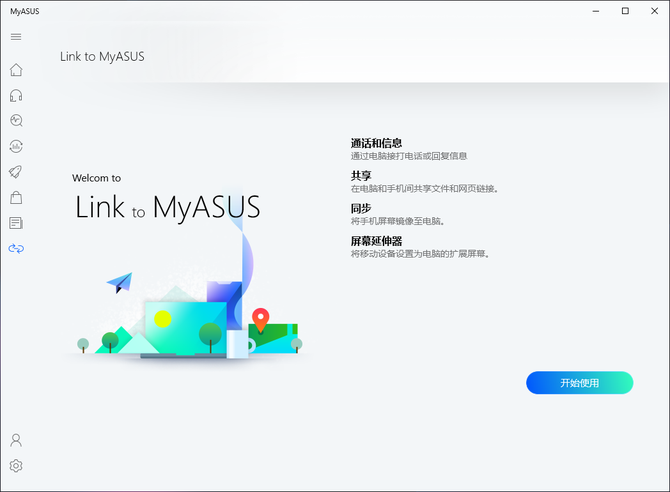The image size is (670, 492).
Task: Click the 同步 feature heading
Action: [361, 208]
